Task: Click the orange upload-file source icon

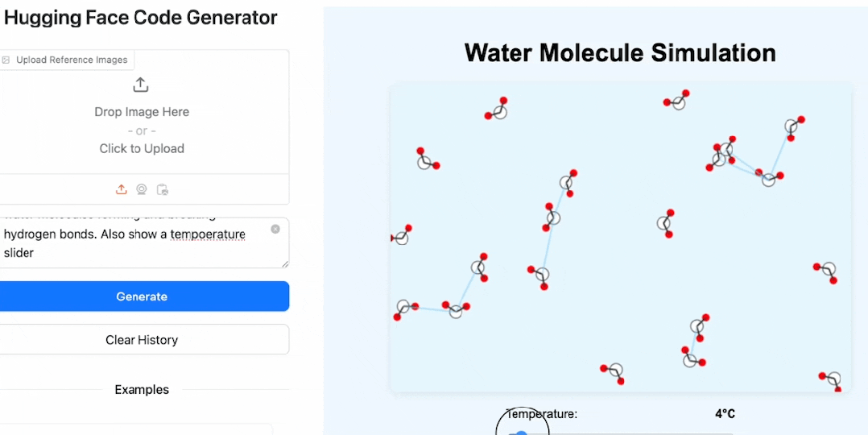Action: (x=121, y=189)
